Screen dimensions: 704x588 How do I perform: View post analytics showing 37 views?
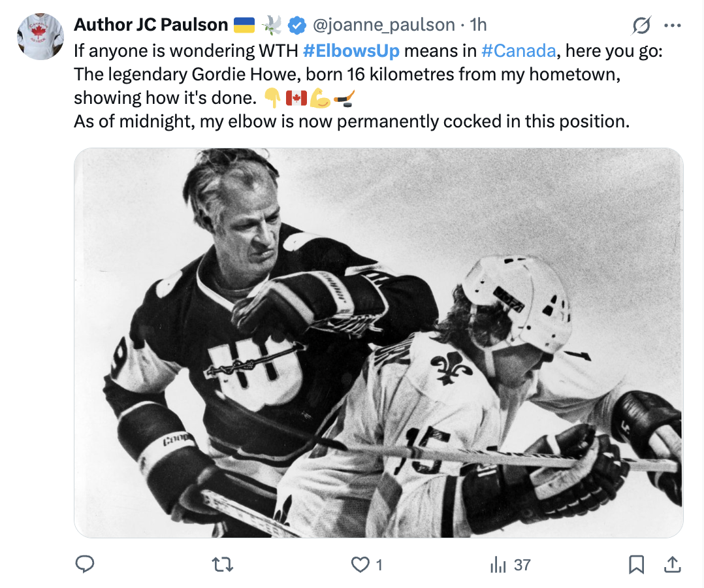[510, 564]
